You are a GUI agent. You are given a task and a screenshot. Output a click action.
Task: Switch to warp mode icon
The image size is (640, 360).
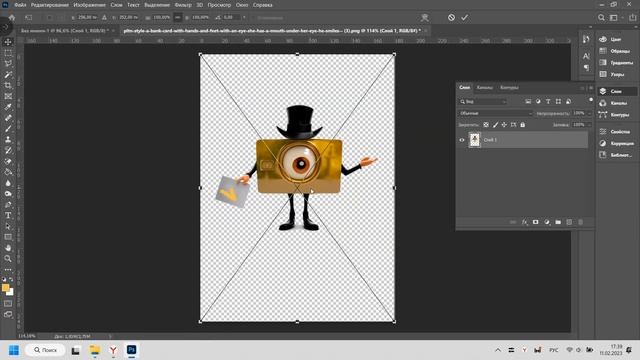pos(424,18)
